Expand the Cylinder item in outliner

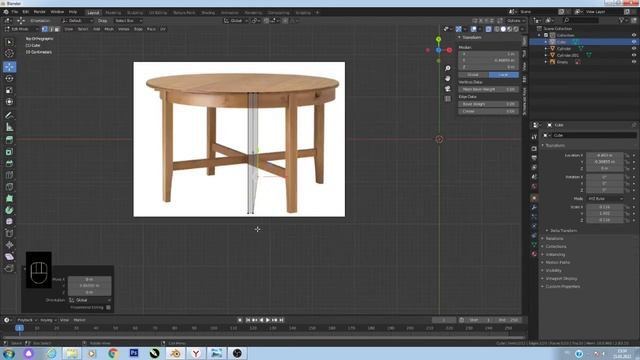pos(546,49)
